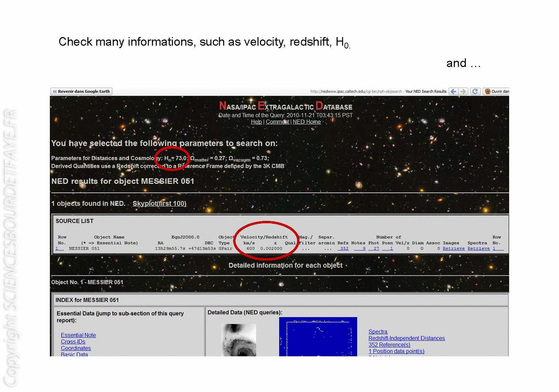Retrieve Images for MESSIER 051
This screenshot has width=559, height=392.
[453, 248]
